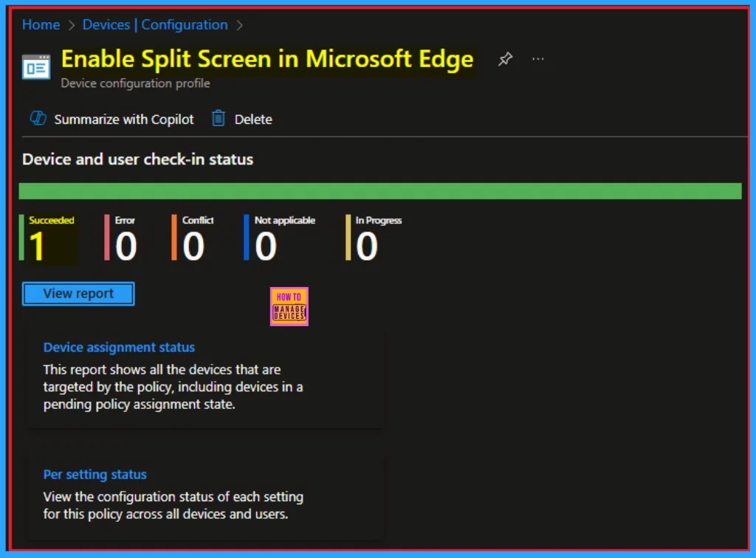Image resolution: width=756 pixels, height=558 pixels.
Task: Click the Succeeded label
Action: 52,220
